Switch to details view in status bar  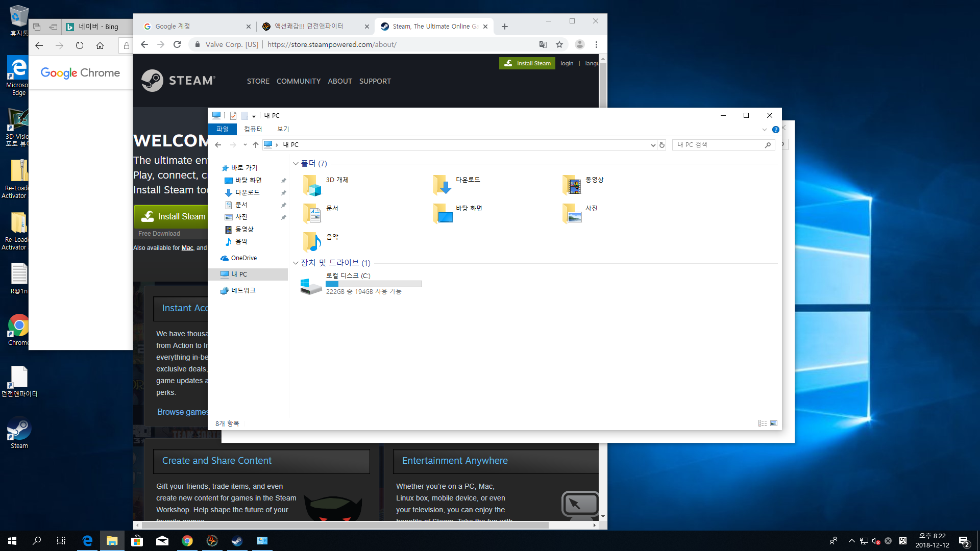click(762, 423)
